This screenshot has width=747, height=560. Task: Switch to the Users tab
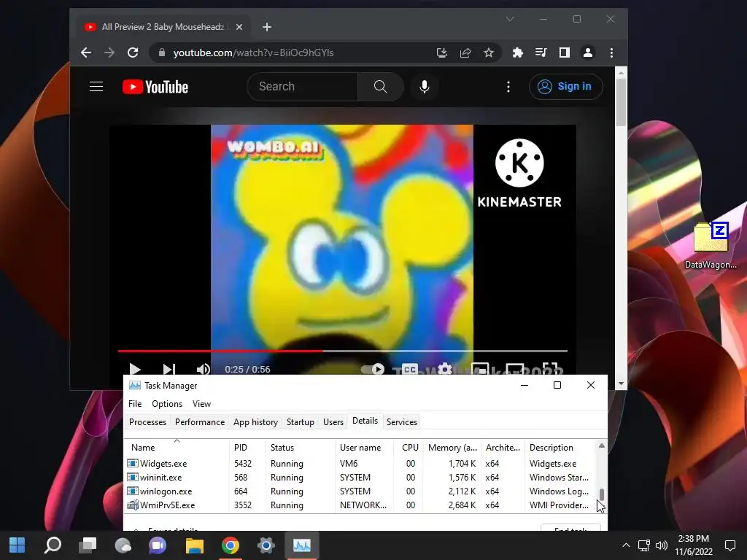point(333,422)
